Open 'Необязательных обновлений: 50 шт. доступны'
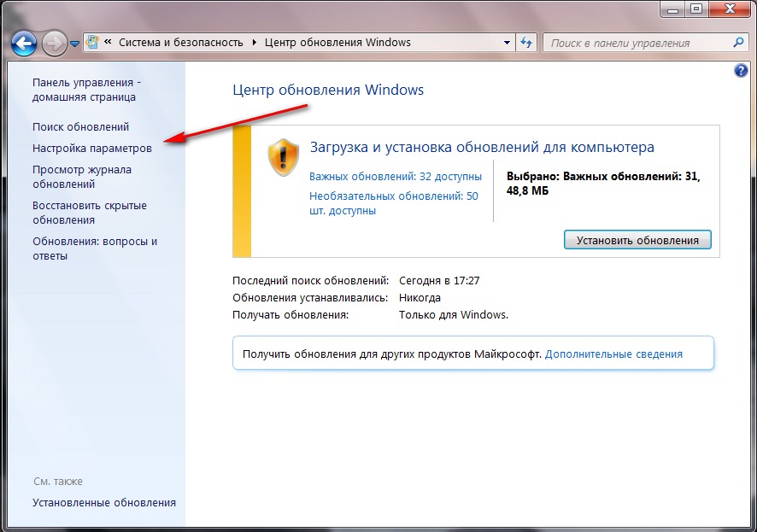Screen dimensions: 757x532 pos(394,203)
